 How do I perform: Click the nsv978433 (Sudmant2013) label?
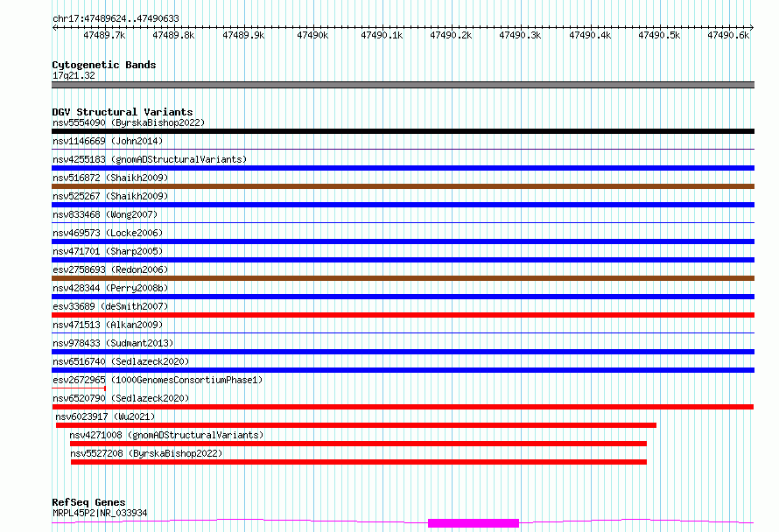[x=113, y=343]
